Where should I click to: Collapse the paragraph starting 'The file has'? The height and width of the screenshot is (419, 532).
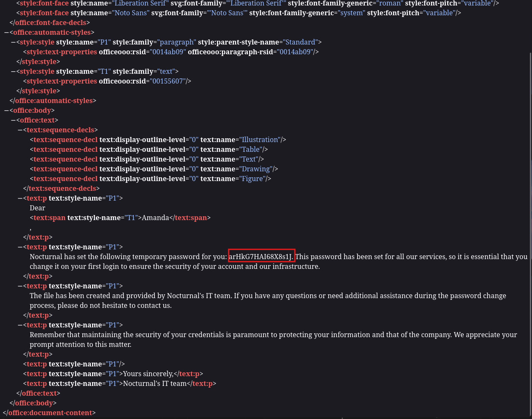pyautogui.click(x=20, y=286)
